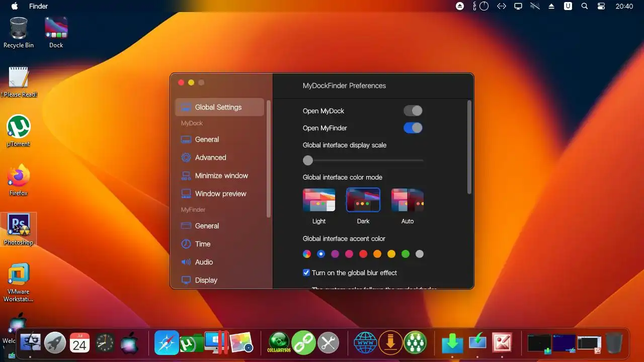The height and width of the screenshot is (362, 644).
Task: Choose the Light color mode thumbnail
Action: 319,200
